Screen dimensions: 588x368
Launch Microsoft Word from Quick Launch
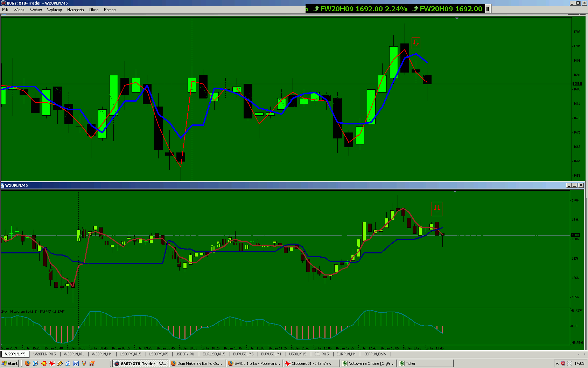(x=76, y=363)
